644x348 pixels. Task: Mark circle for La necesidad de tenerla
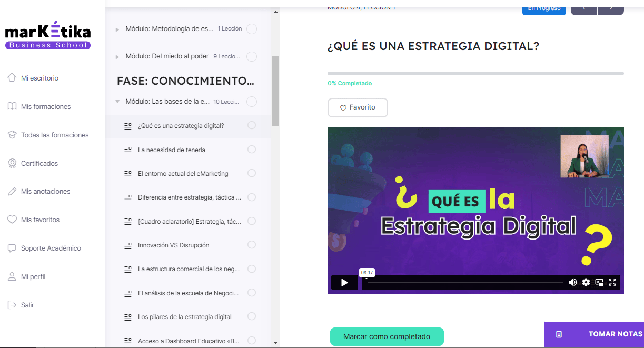click(252, 150)
